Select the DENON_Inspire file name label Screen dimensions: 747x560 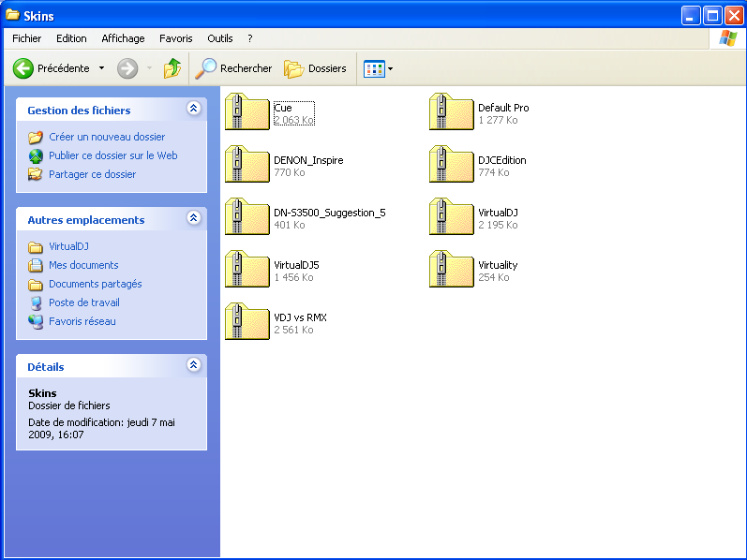point(308,160)
